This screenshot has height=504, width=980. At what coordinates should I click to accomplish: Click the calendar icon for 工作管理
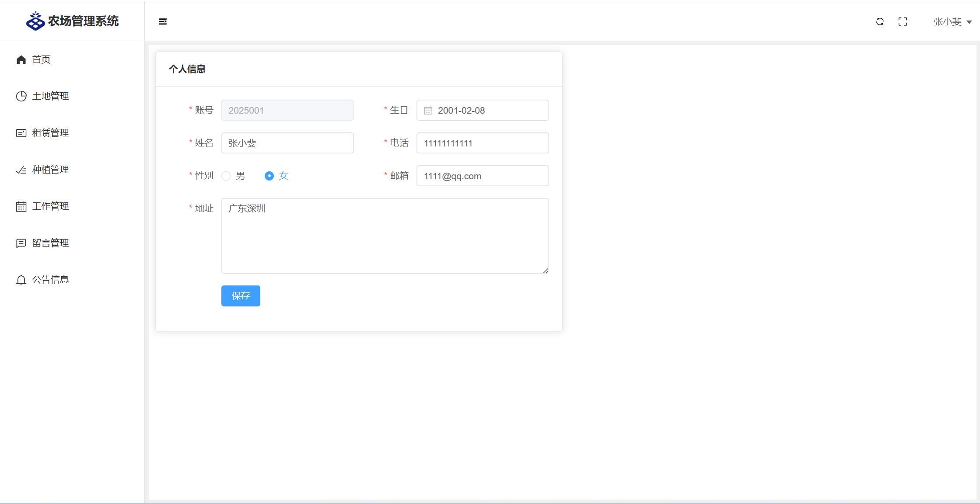tap(21, 206)
